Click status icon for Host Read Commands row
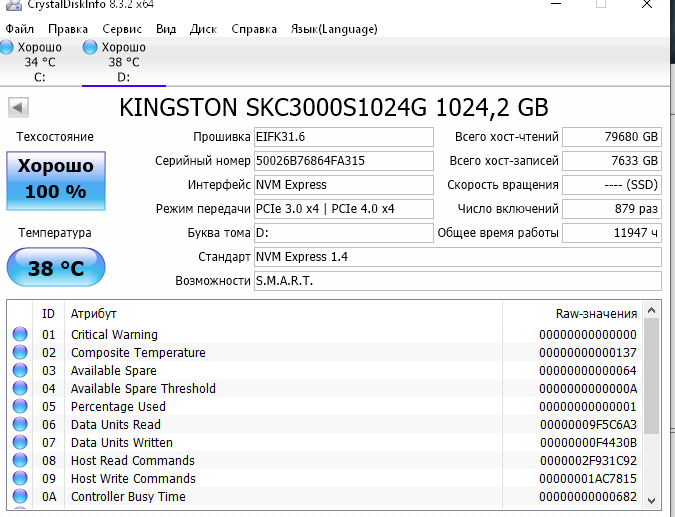 coord(20,461)
